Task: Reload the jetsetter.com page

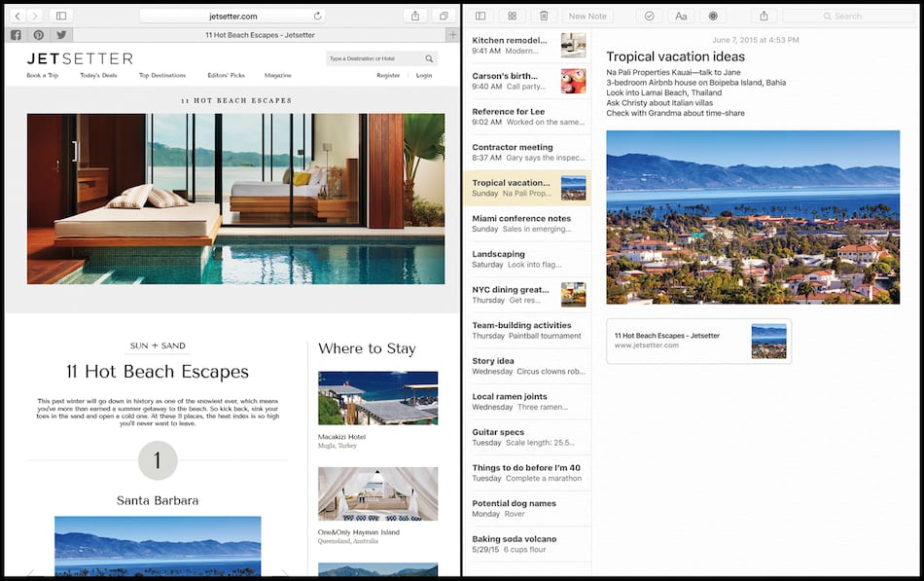Action: tap(317, 16)
